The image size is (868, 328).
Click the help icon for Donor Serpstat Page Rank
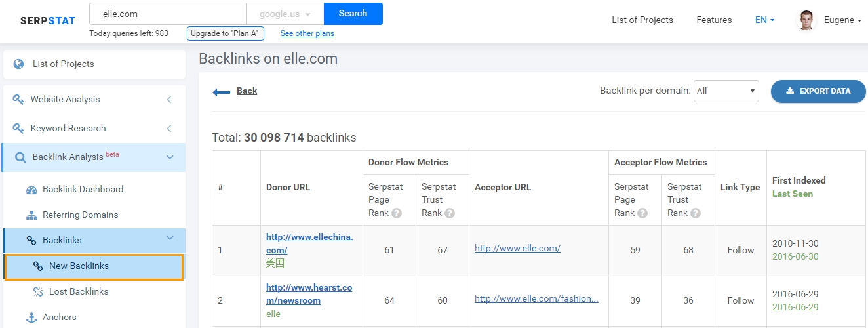[397, 213]
